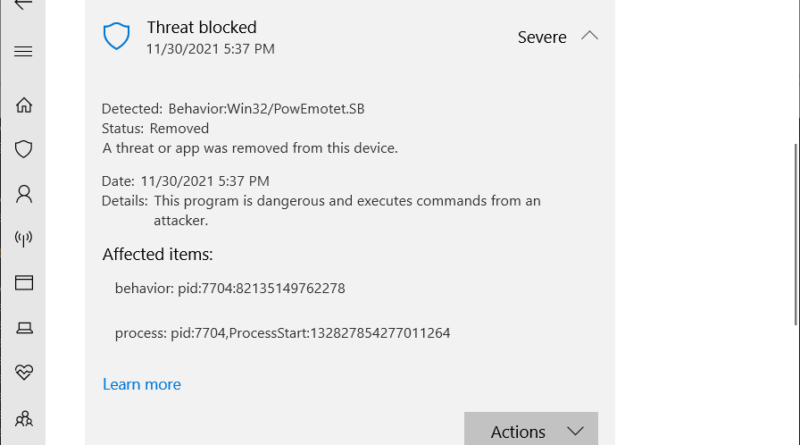
Task: Select the behavior pid:7704 affected item
Action: 230,288
